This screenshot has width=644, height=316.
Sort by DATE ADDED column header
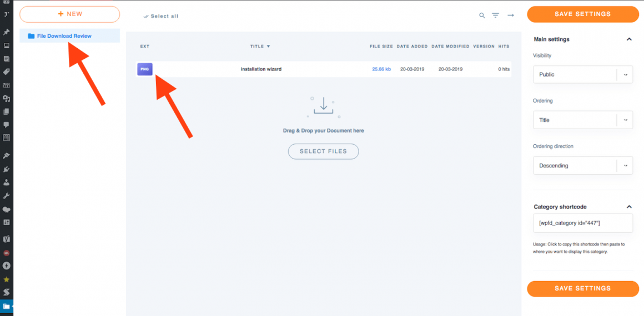[x=412, y=47]
